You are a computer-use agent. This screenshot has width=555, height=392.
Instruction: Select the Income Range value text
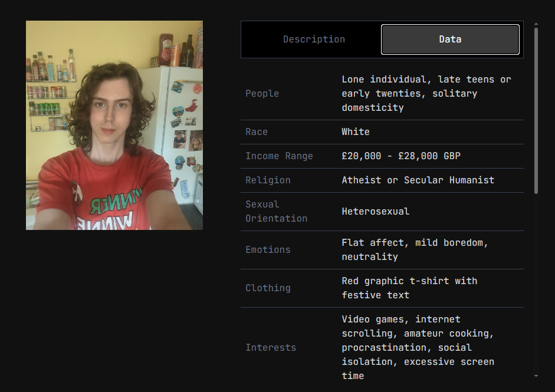(x=401, y=156)
